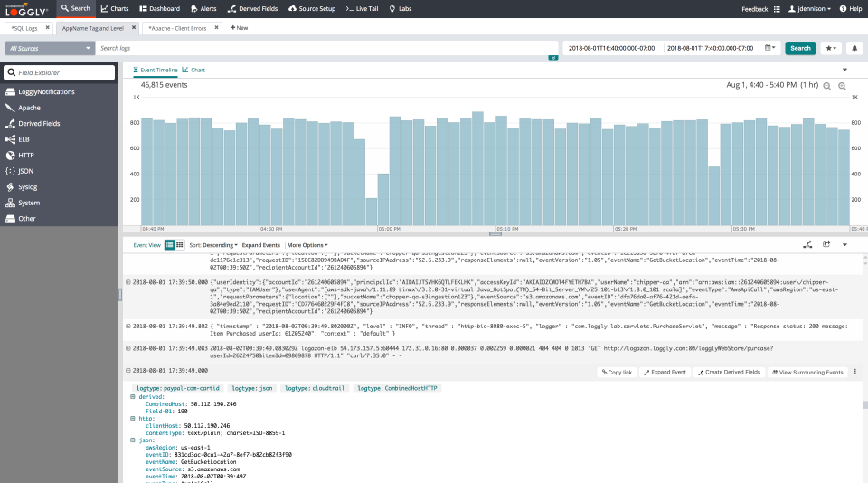The height and width of the screenshot is (483, 868).
Task: Close the SQL Logs tab
Action: pyautogui.click(x=48, y=27)
